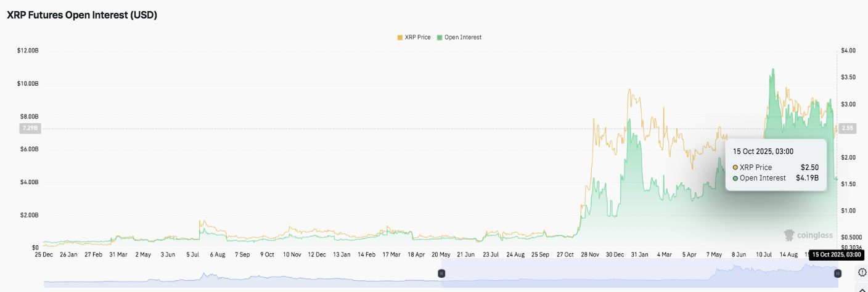Viewport: 868px width, 292px height.
Task: Click the 15 Oct 2025, 03:00 axis date label
Action: pos(836,254)
